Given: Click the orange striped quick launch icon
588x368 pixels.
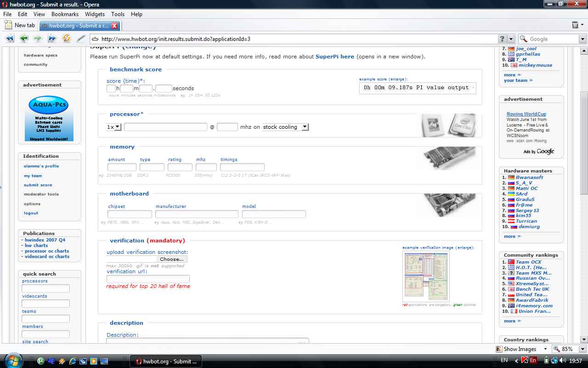Looking at the screenshot, I should coord(62,361).
